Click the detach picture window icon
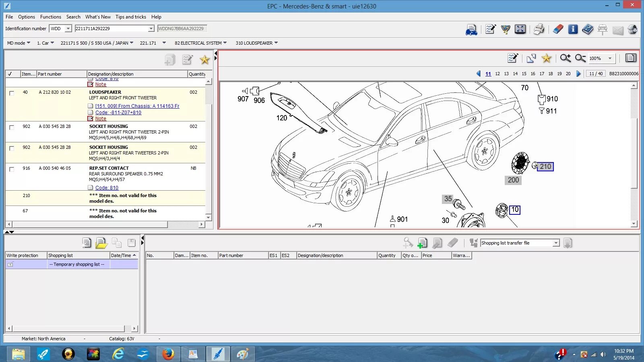644x362 pixels. 531,58
